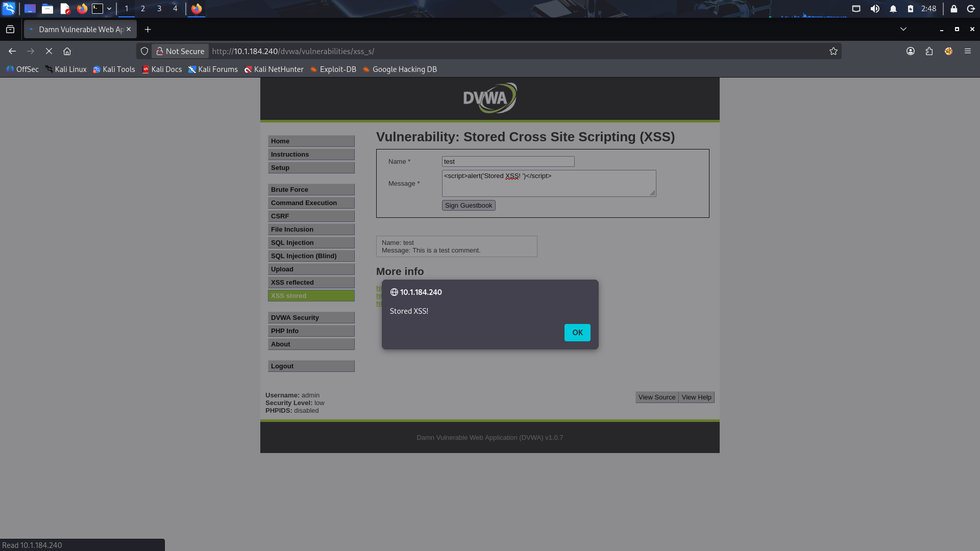
Task: Open the Brute Force sidebar item
Action: click(x=311, y=190)
